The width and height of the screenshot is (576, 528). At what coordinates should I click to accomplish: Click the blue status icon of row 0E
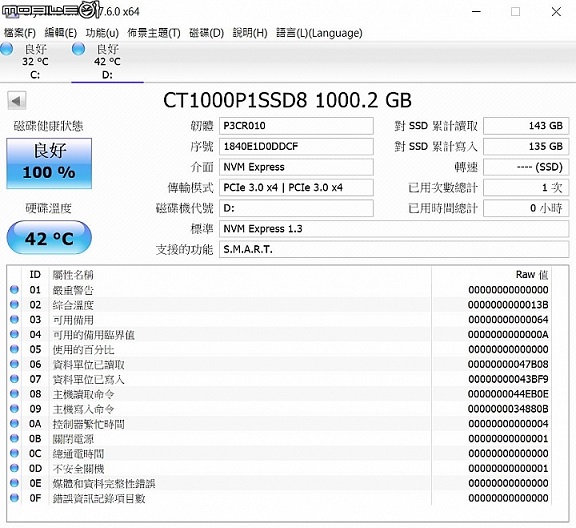tap(14, 483)
